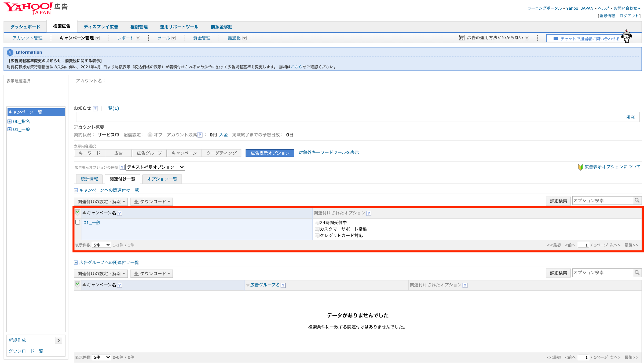Open the テキスト補足オプション type dropdown

pyautogui.click(x=155, y=167)
